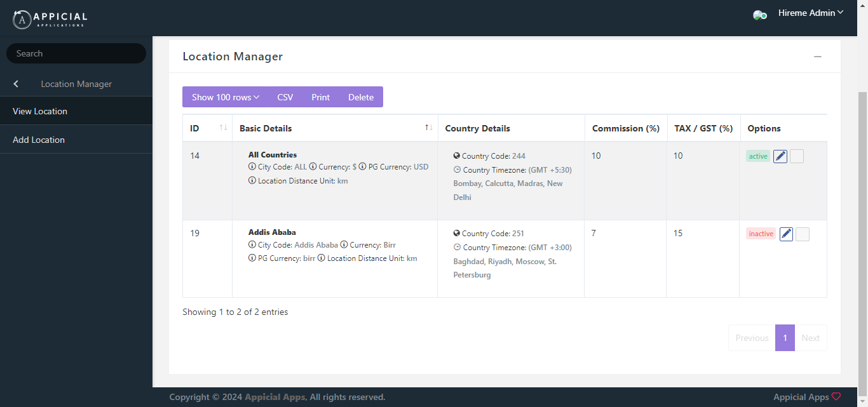
Task: Toggle the inactive status badge
Action: (x=761, y=234)
